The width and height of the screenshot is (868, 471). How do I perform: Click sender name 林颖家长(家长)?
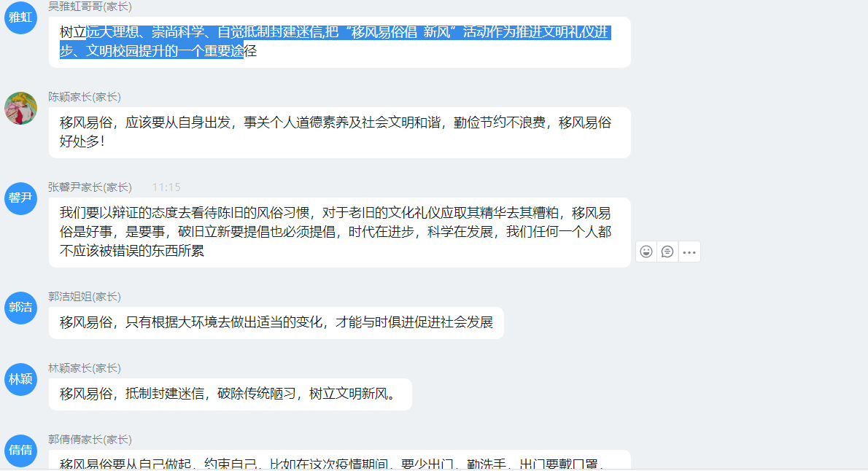(x=84, y=368)
